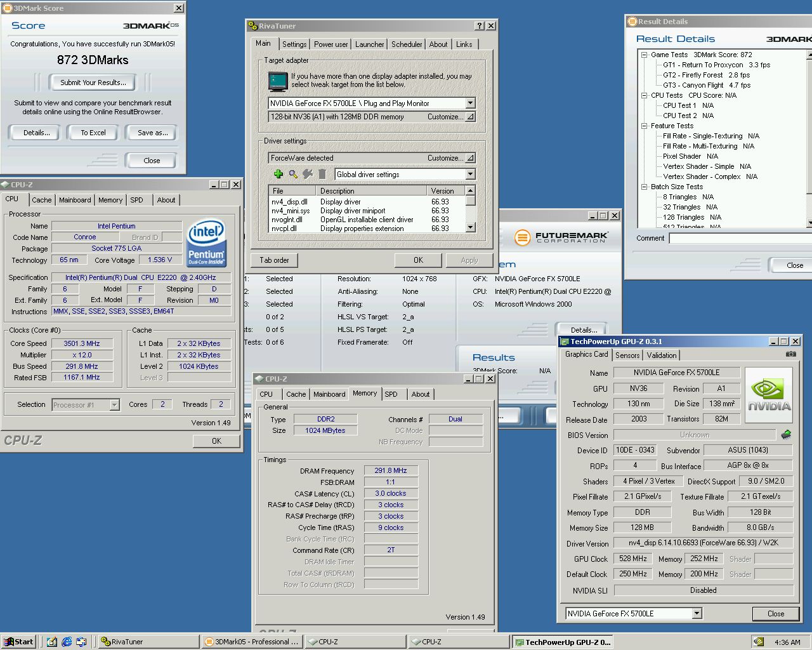812x650 pixels.
Task: Select GT3 - Canyon Flight result row
Action: pos(706,85)
